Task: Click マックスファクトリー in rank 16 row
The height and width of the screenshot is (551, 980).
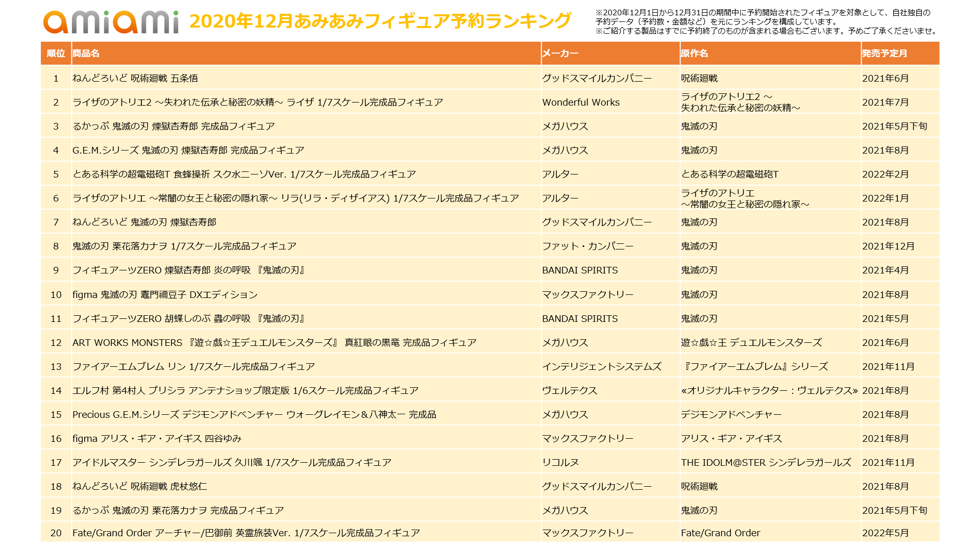Action: (587, 438)
